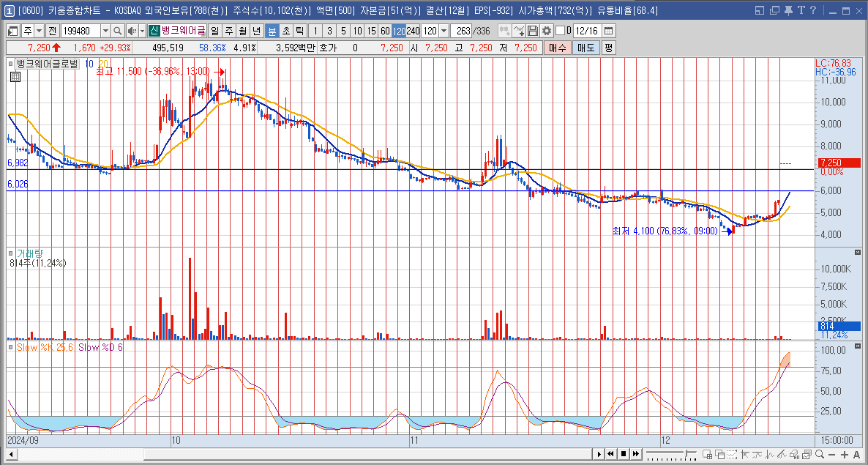Choose the 1-minute interval
Viewport: 868px width, 465px height.
pyautogui.click(x=315, y=31)
